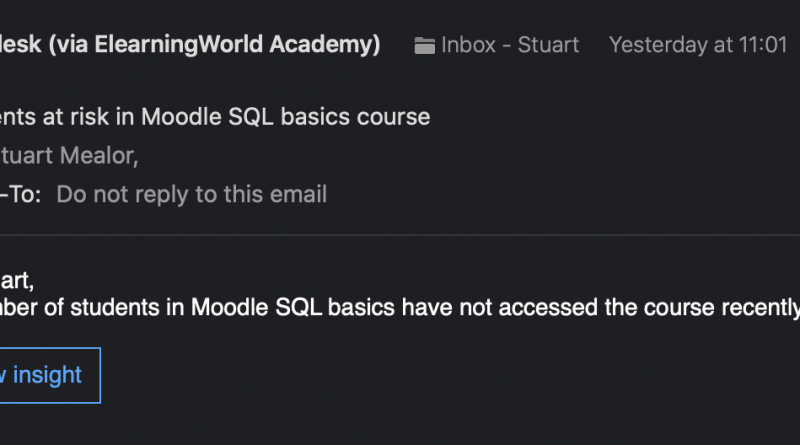Click the greeting line ending in art,

[17, 281]
